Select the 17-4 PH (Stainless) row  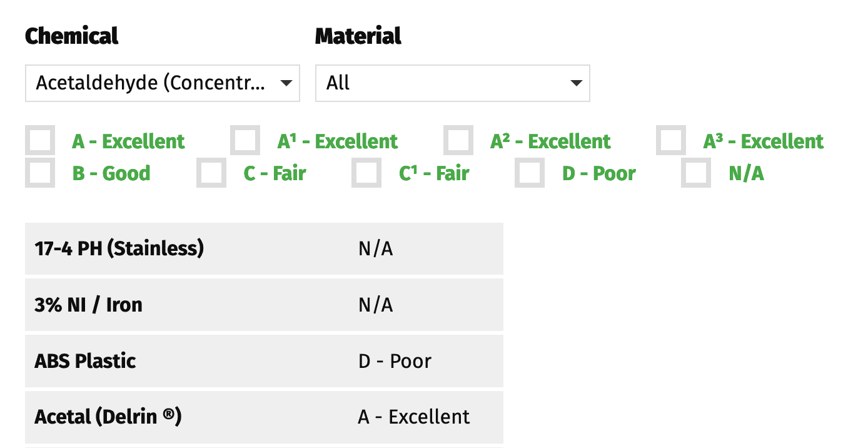tap(264, 249)
